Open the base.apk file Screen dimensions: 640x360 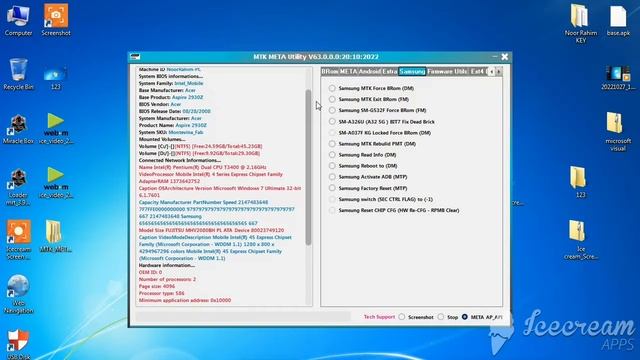pos(618,20)
